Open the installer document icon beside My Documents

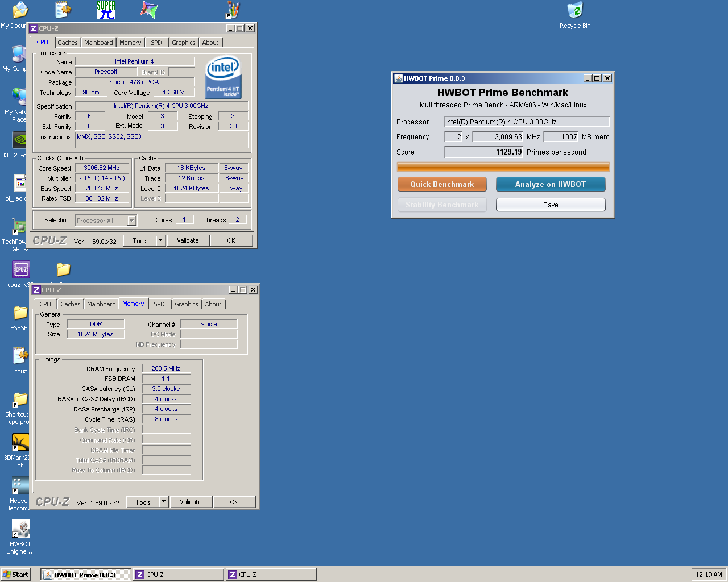coord(63,10)
